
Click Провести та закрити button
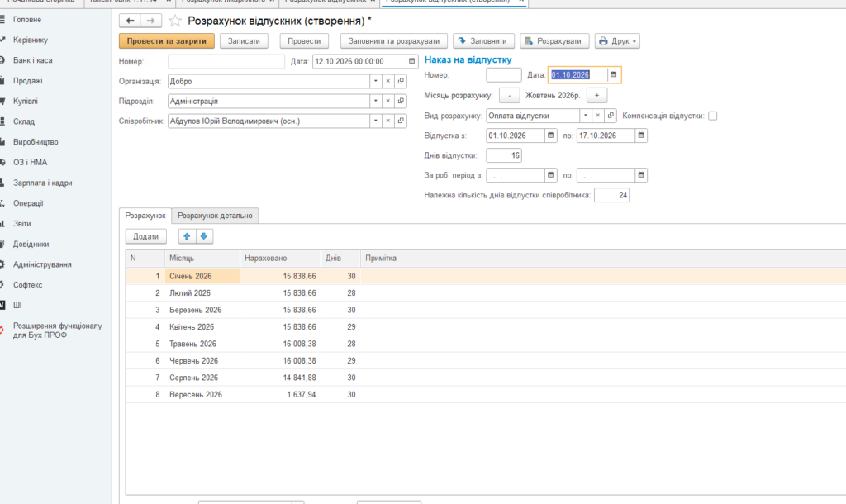coord(167,41)
